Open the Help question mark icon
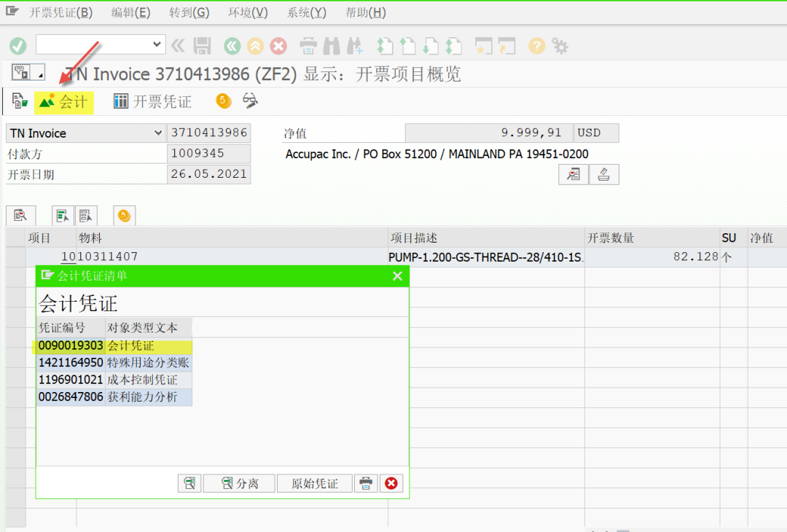 coord(536,46)
